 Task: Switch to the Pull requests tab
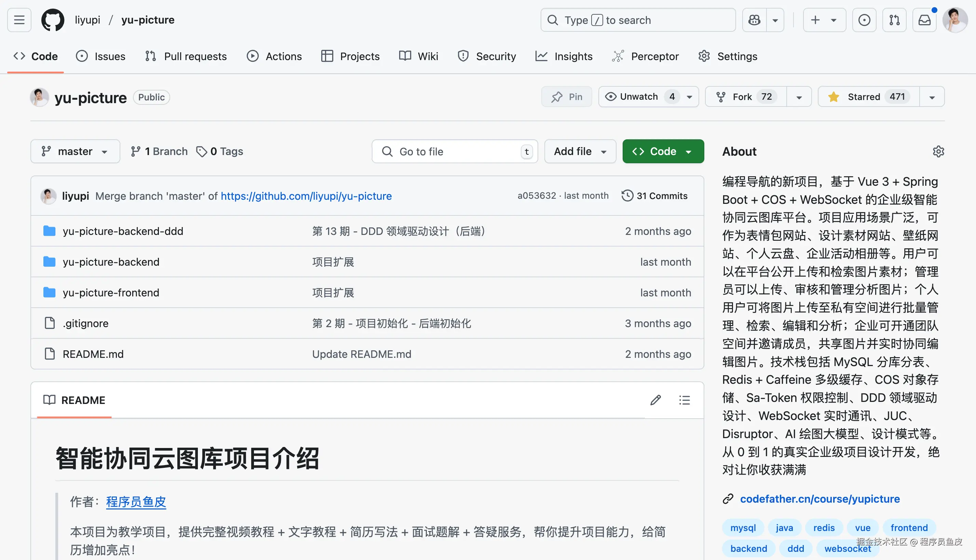coord(186,57)
